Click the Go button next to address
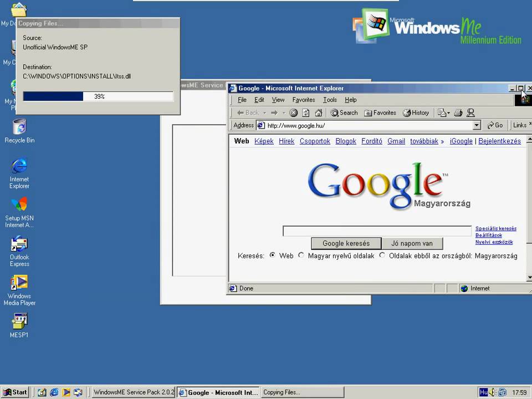This screenshot has height=399, width=532. pos(495,125)
